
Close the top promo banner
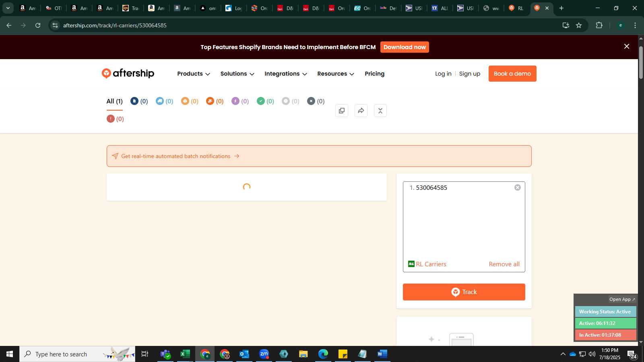coord(627,47)
